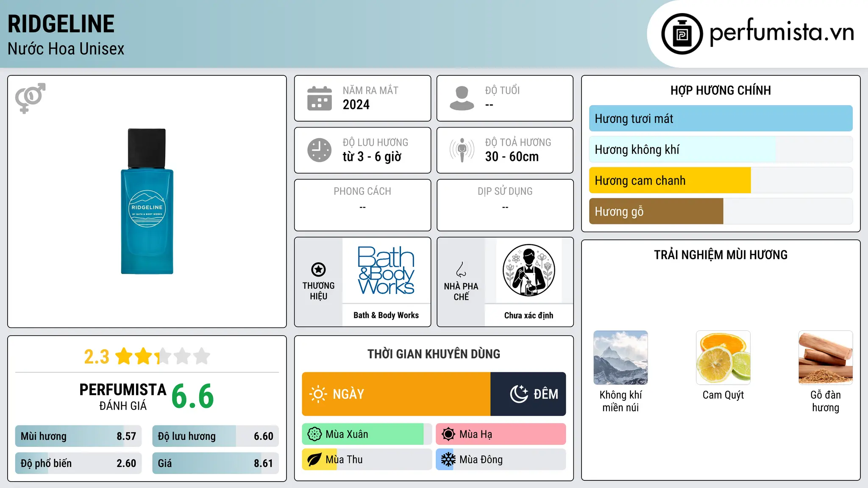Image resolution: width=868 pixels, height=488 pixels.
Task: Select the Đêm nighttime segment
Action: [x=528, y=394]
